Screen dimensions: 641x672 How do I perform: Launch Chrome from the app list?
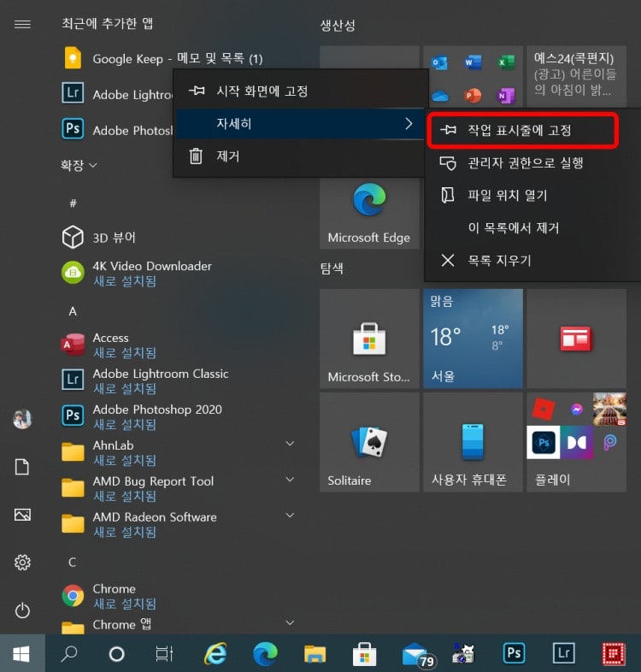tap(109, 596)
